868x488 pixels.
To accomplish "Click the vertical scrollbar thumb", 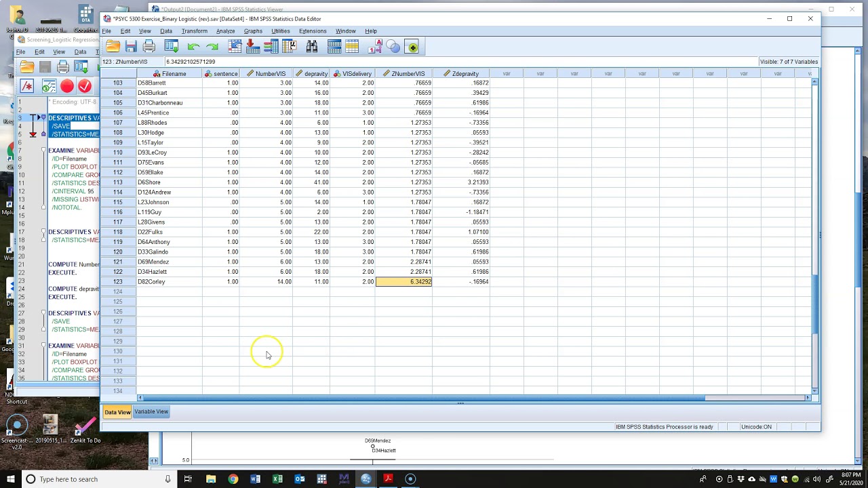I will [816, 305].
